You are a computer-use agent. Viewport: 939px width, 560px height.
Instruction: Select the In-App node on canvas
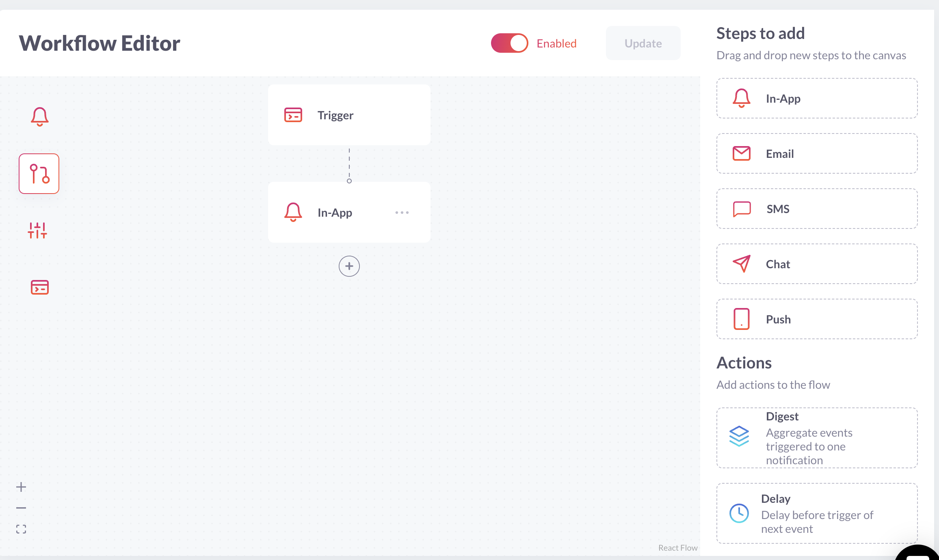335,213
